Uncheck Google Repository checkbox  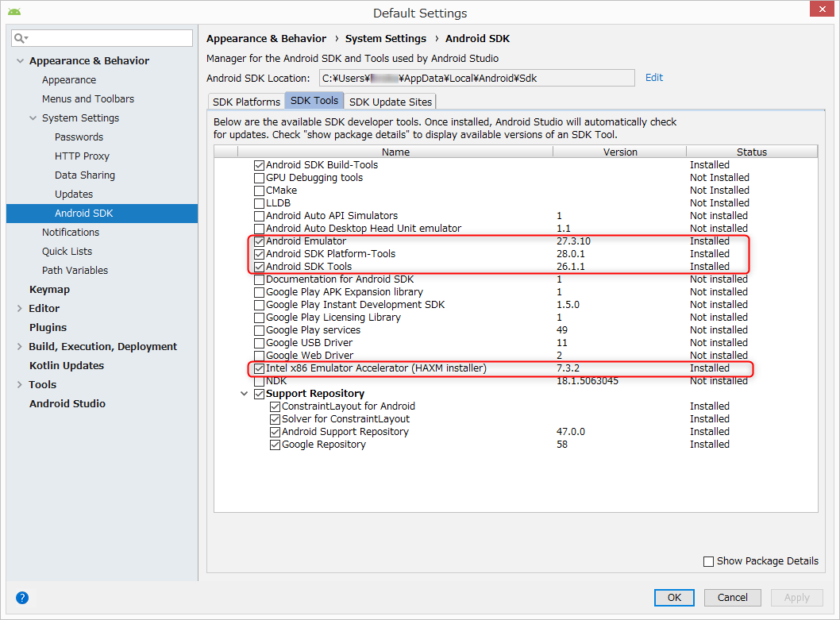276,445
